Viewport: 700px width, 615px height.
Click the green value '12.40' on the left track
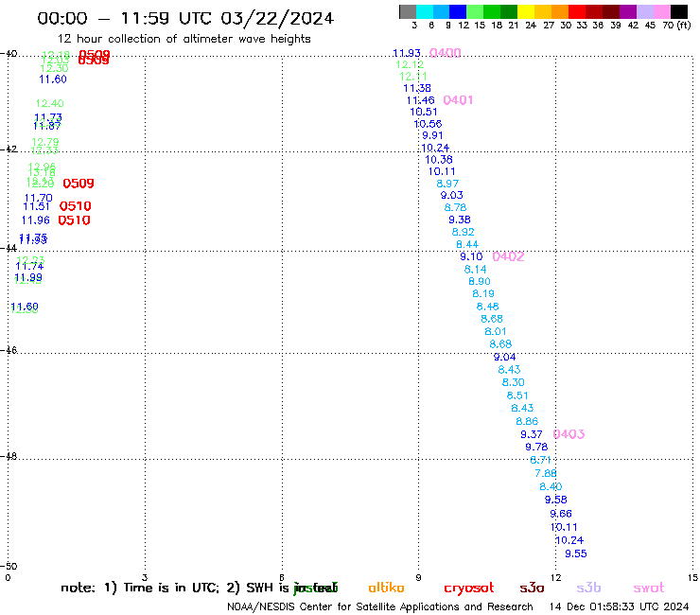(x=49, y=104)
